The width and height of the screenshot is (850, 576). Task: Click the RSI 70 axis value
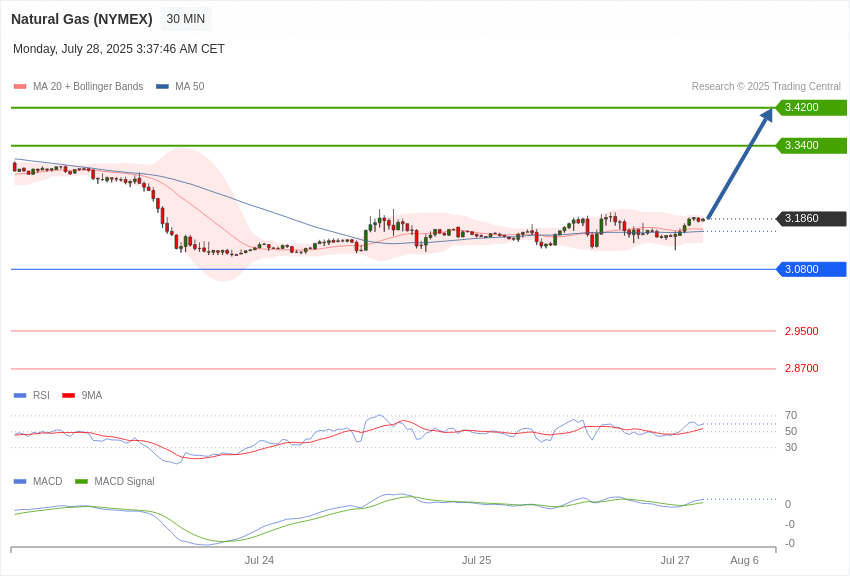pyautogui.click(x=791, y=416)
